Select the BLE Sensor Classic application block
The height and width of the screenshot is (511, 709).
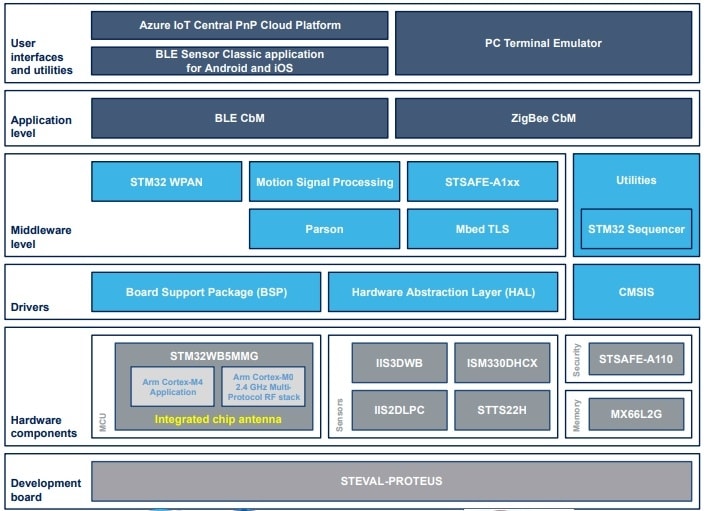coord(239,61)
